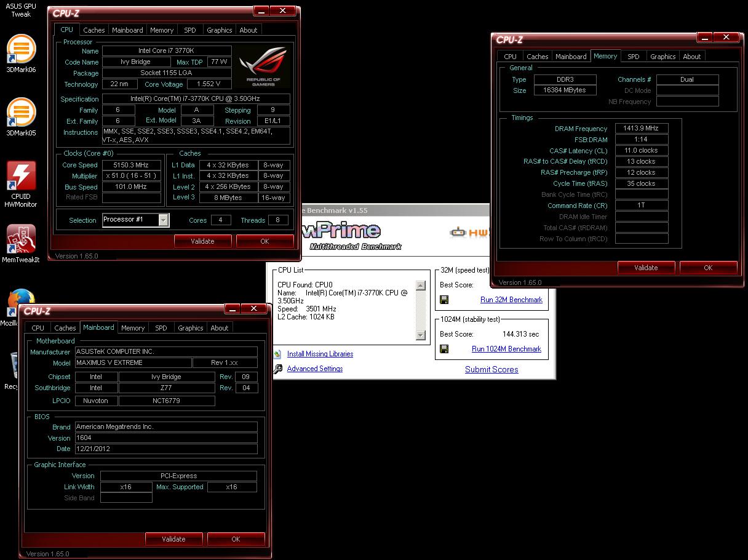Click the Level 3 cache 8 MBytes
This screenshot has height=560, width=748.
(x=228, y=198)
